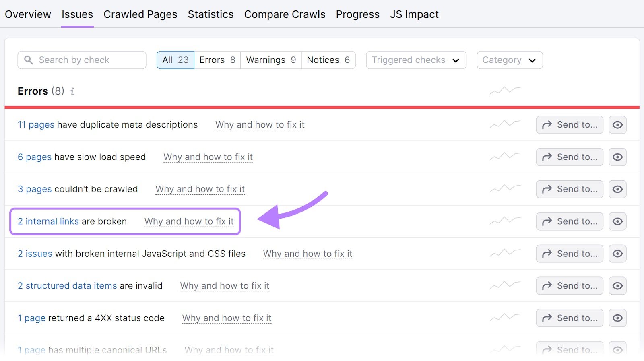Hide the invalid structured data check
The image size is (644, 361).
point(617,286)
